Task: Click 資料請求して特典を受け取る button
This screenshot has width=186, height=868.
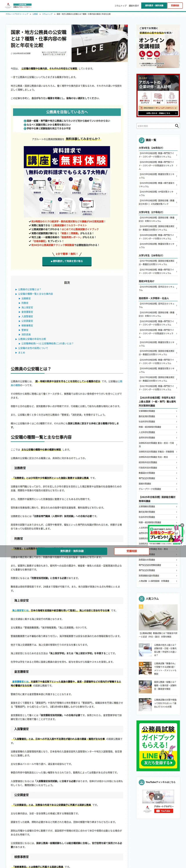Action: tap(67, 261)
